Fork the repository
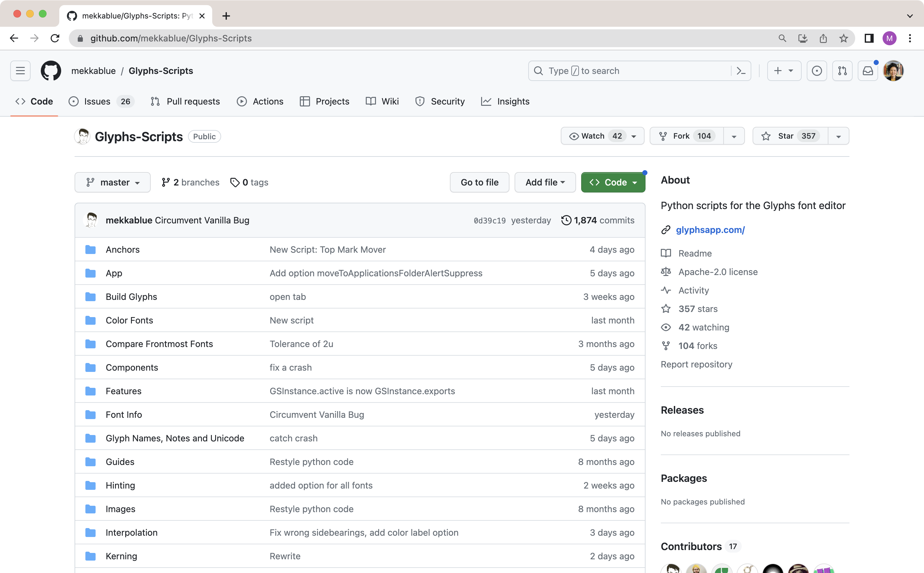924x573 pixels. [x=686, y=136]
